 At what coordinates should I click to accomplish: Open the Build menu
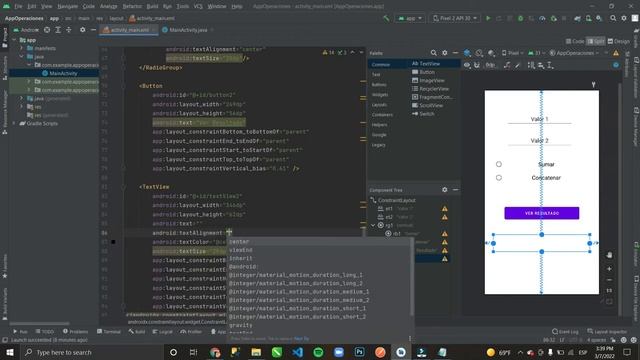coord(152,6)
